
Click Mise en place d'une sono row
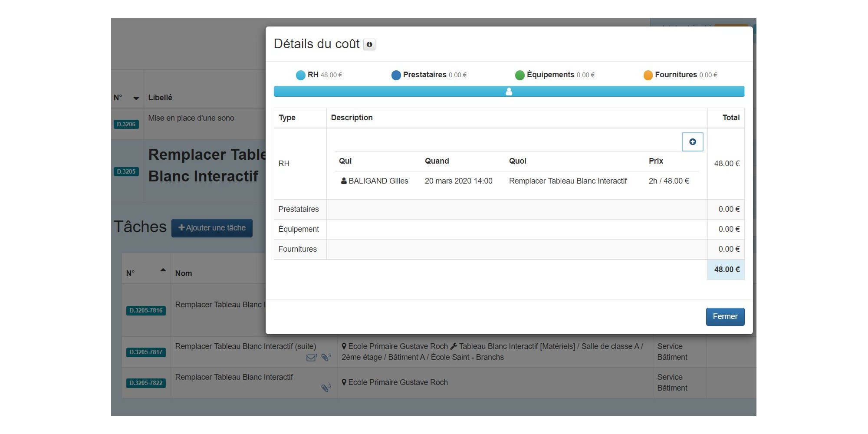click(191, 118)
